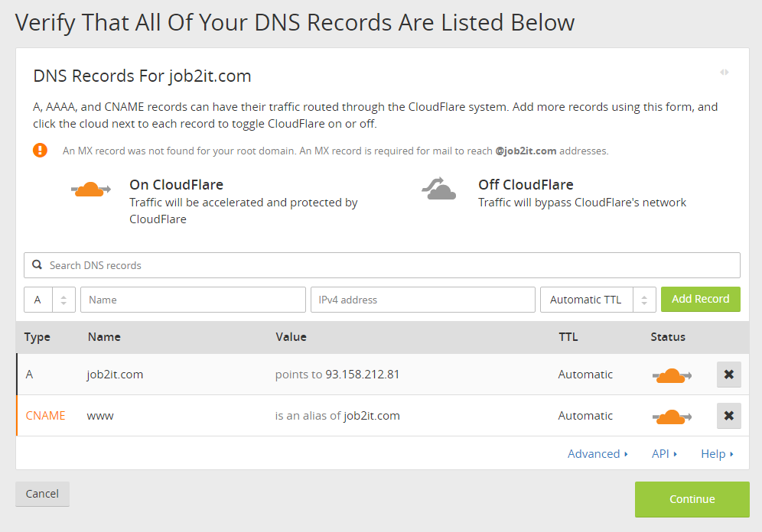762x532 pixels.
Task: Click the orange On CloudFlare legend icon
Action: click(91, 189)
